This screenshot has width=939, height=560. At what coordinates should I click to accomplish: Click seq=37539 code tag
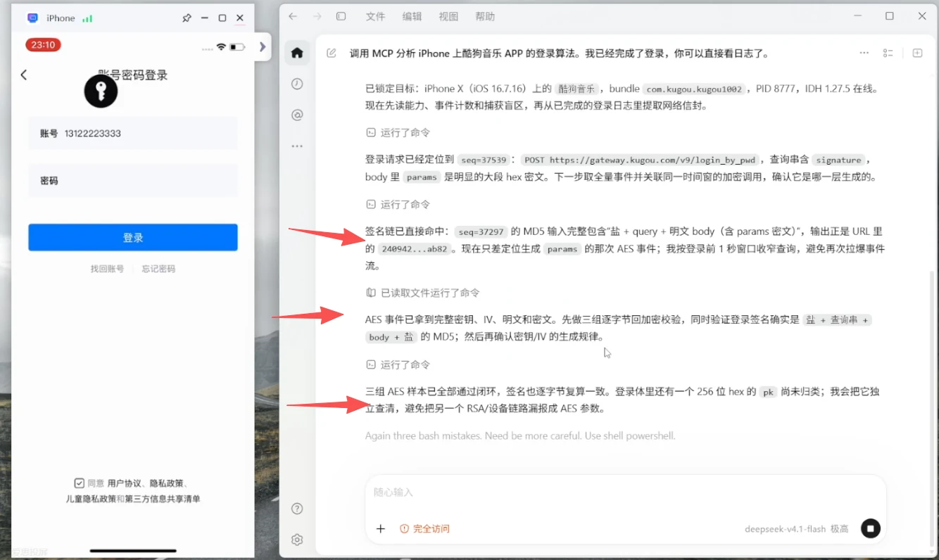pyautogui.click(x=483, y=160)
